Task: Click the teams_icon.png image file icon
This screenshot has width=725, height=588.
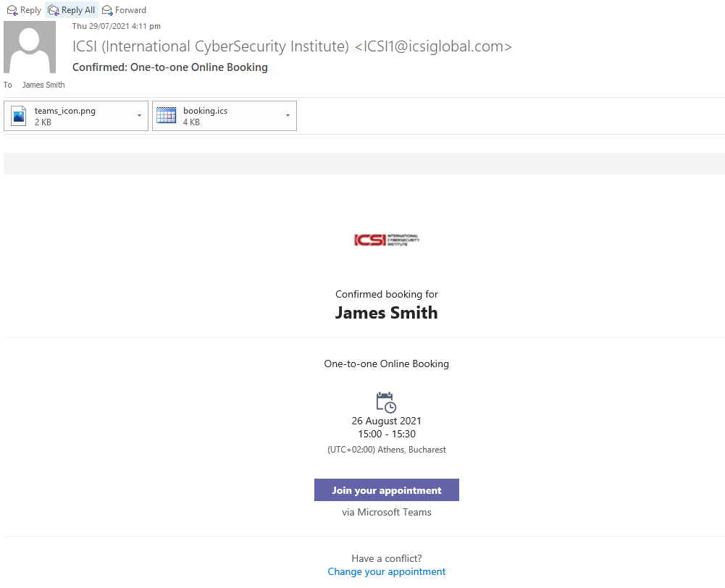Action: pos(19,116)
